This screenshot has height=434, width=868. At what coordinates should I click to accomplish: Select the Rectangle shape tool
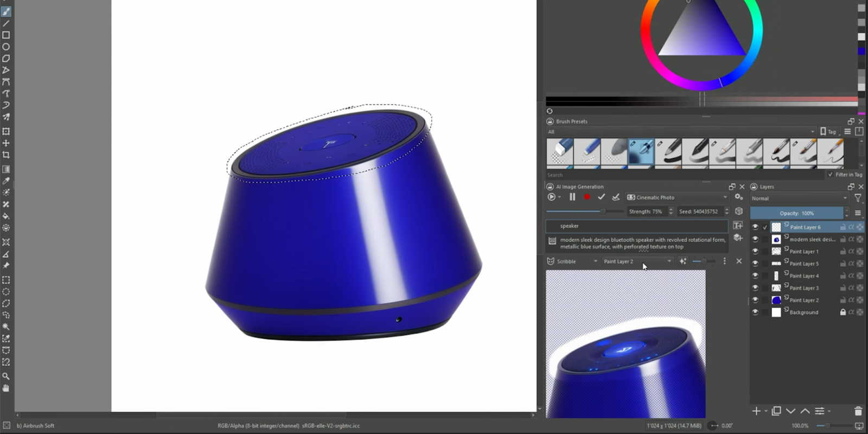coord(6,35)
